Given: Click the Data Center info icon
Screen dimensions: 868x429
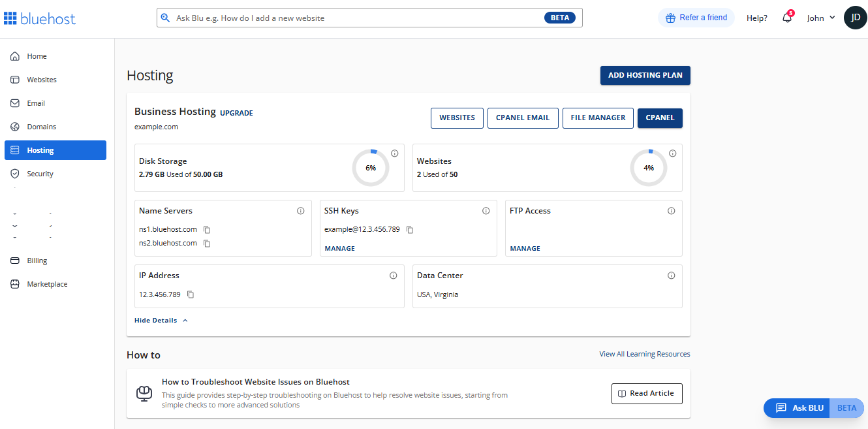Looking at the screenshot, I should (672, 275).
